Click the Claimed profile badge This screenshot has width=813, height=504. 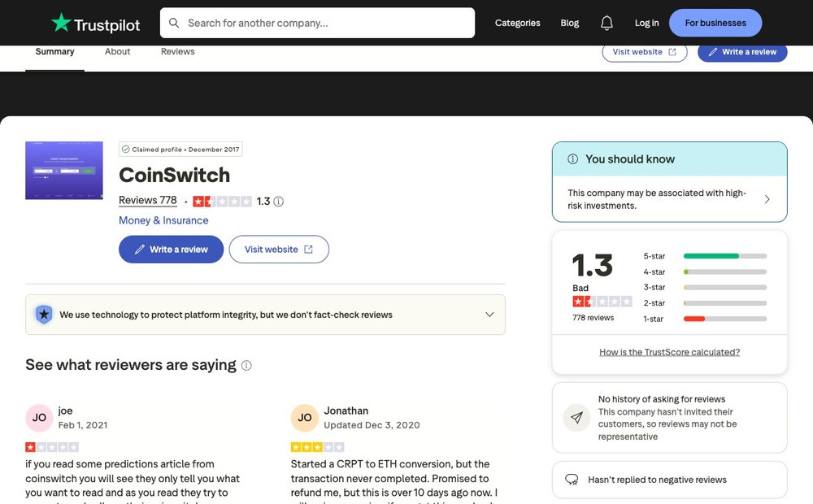(x=180, y=150)
